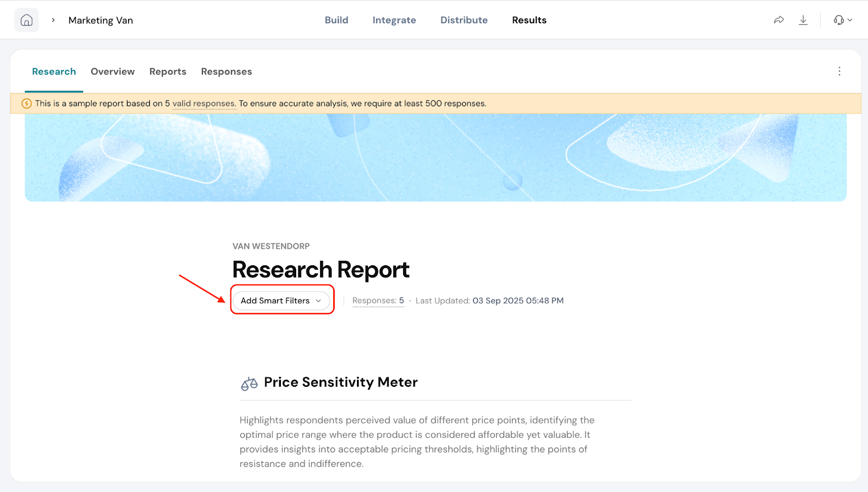Open the three-dot more options menu

[839, 72]
